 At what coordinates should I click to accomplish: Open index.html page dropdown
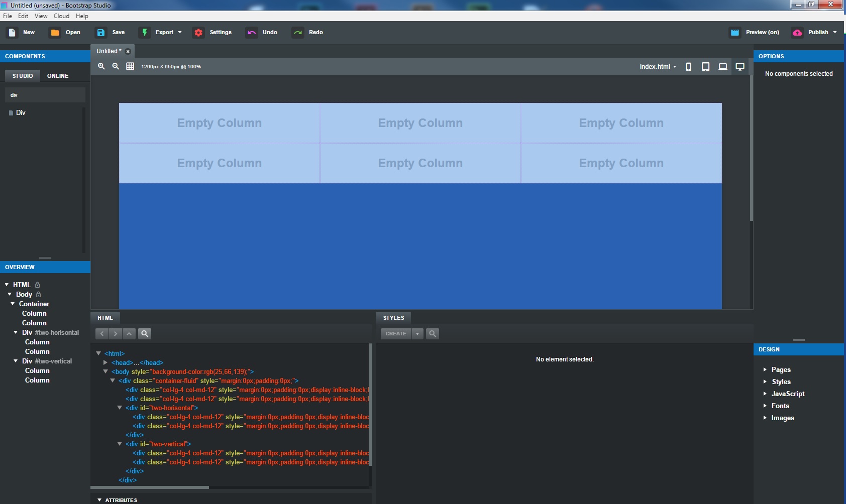[x=658, y=66]
